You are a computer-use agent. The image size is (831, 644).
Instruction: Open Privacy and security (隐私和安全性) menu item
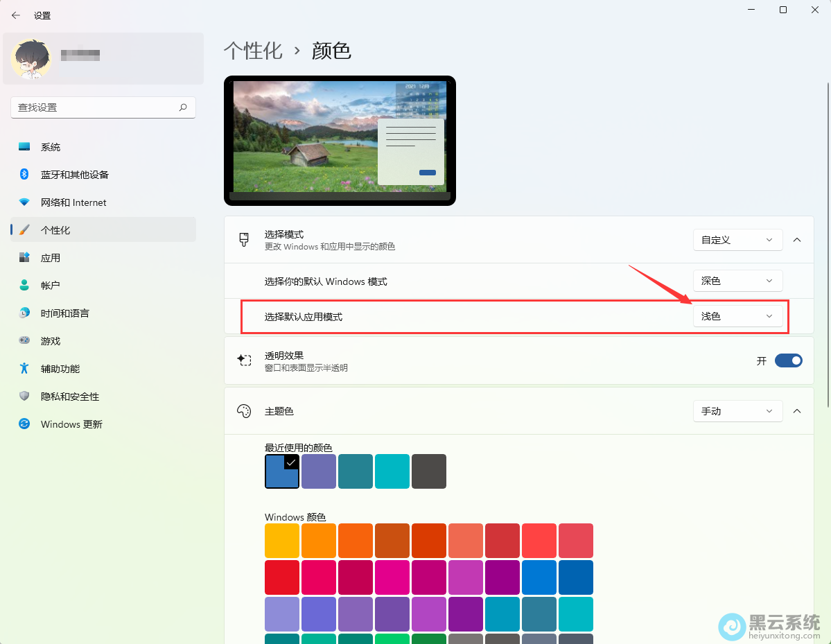[x=70, y=397]
